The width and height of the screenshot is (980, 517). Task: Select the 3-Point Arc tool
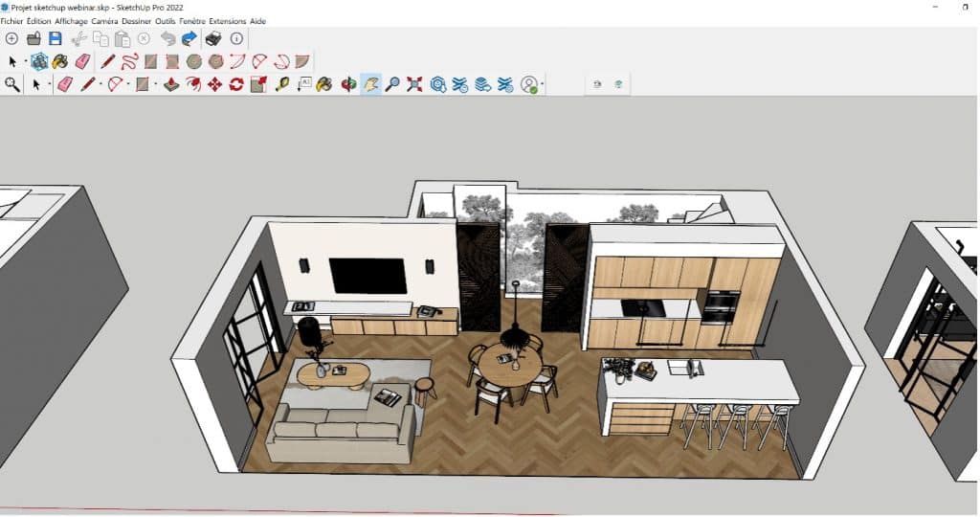point(281,61)
